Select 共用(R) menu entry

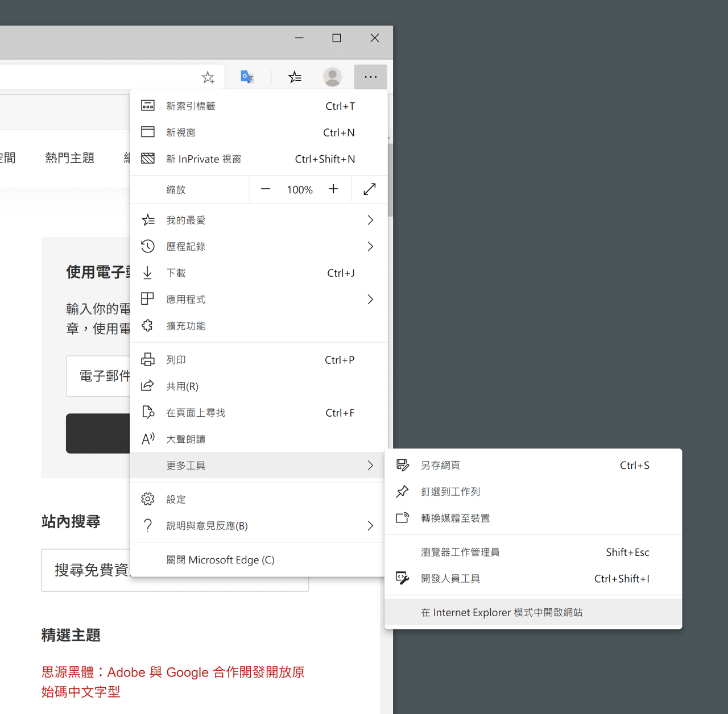[x=259, y=386]
